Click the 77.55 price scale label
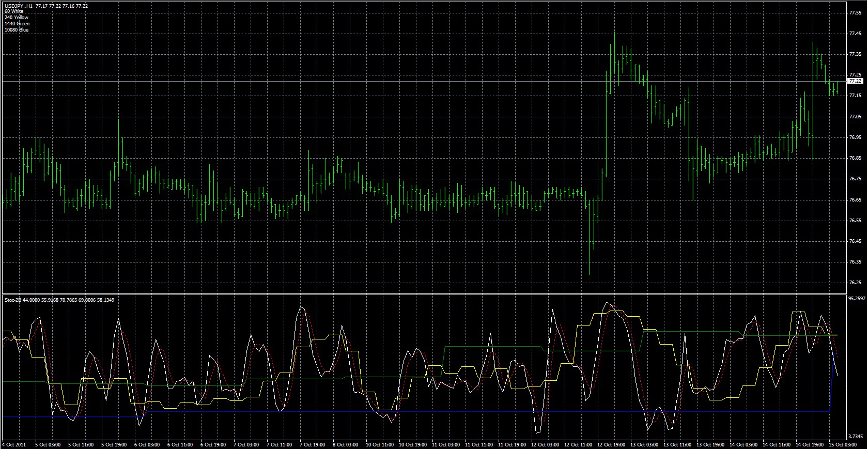This screenshot has height=449, width=868. (855, 12)
